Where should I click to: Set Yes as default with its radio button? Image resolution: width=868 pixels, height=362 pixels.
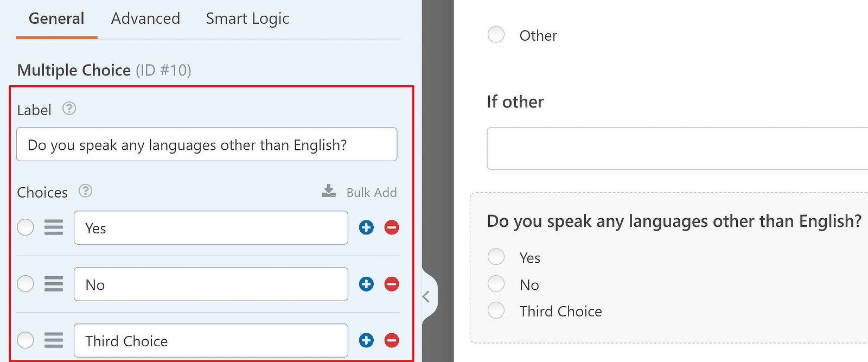pyautogui.click(x=25, y=227)
